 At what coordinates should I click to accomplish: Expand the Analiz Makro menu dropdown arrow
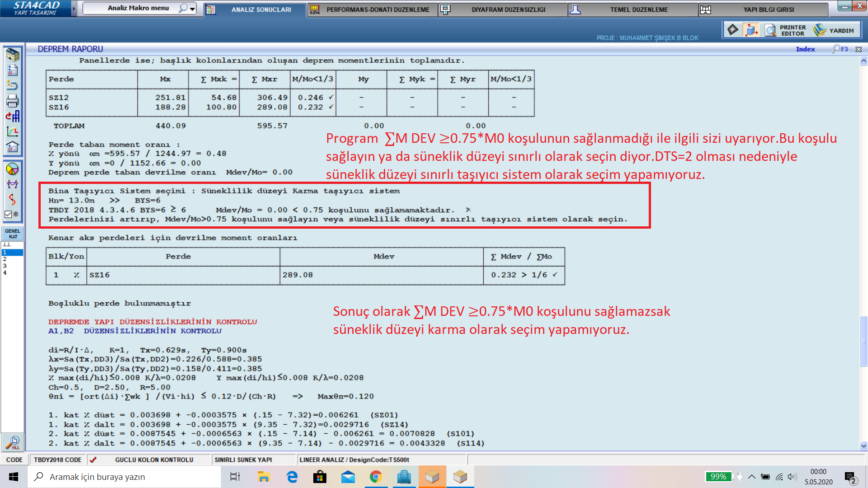tap(193, 9)
